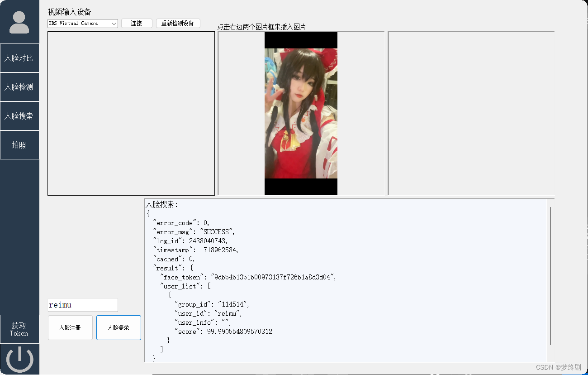Click the log_id value 2438040743
Screen dimensions: 588x375
point(207,241)
